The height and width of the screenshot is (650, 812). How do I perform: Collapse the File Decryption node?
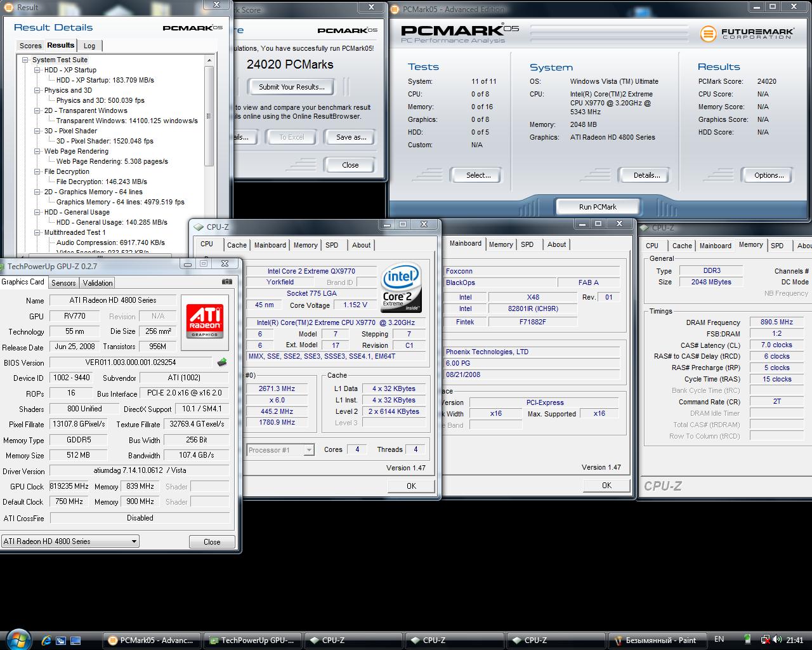[37, 171]
